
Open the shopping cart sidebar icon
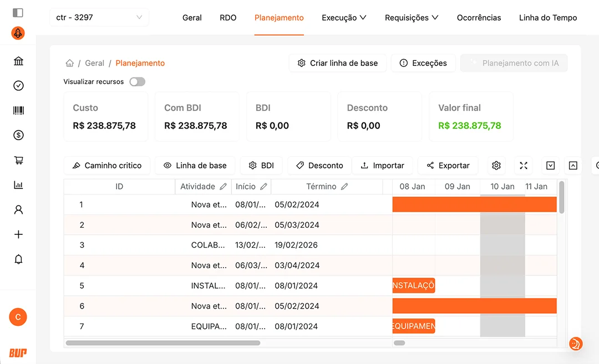point(18,160)
